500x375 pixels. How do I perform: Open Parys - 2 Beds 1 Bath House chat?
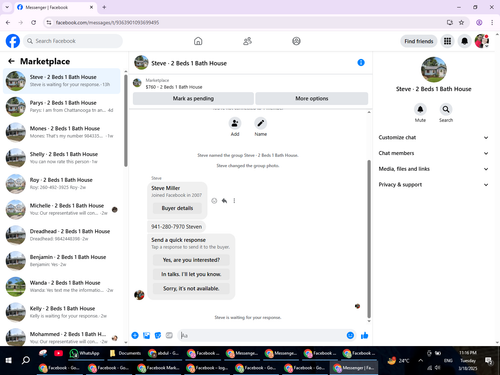(x=62, y=106)
